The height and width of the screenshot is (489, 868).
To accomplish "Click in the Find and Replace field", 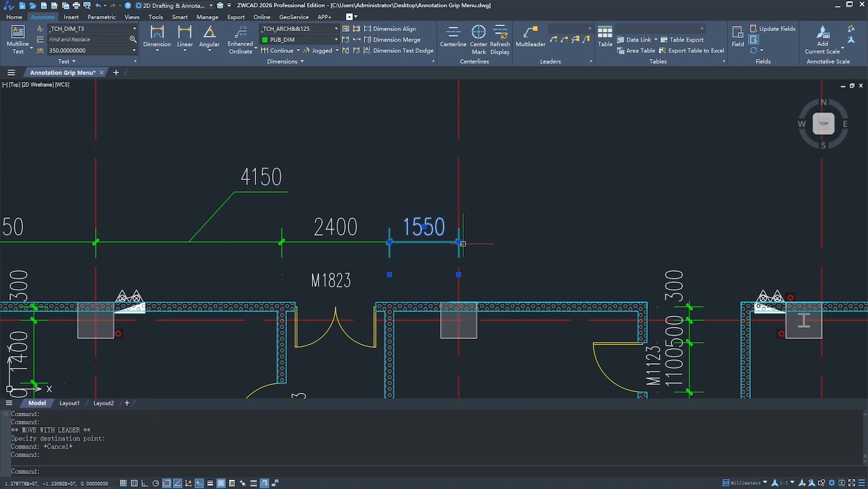I will [87, 39].
